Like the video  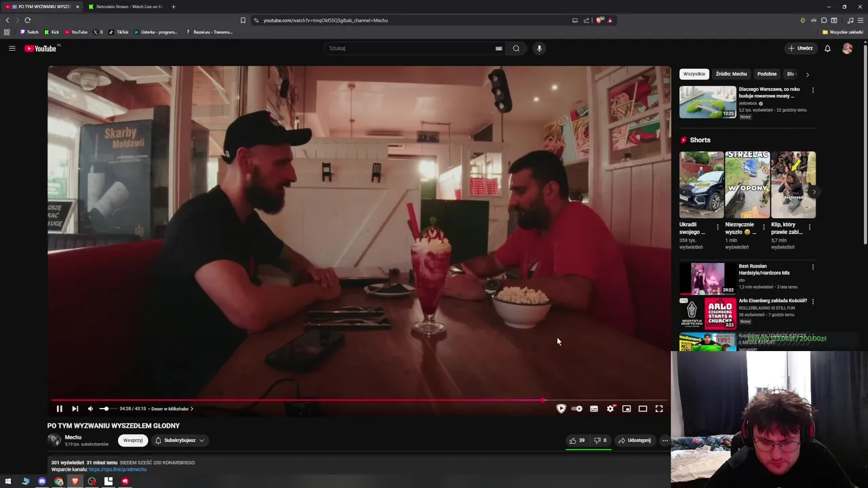577,441
